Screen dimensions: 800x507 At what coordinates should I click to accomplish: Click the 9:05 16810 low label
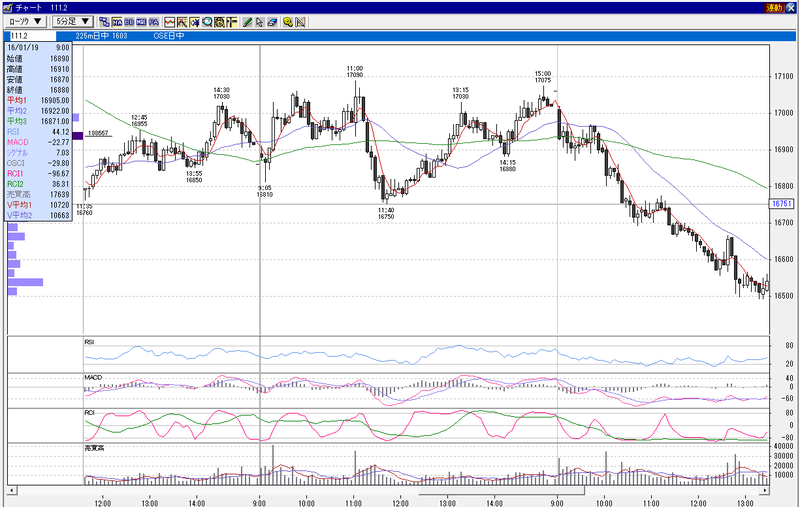[x=264, y=191]
